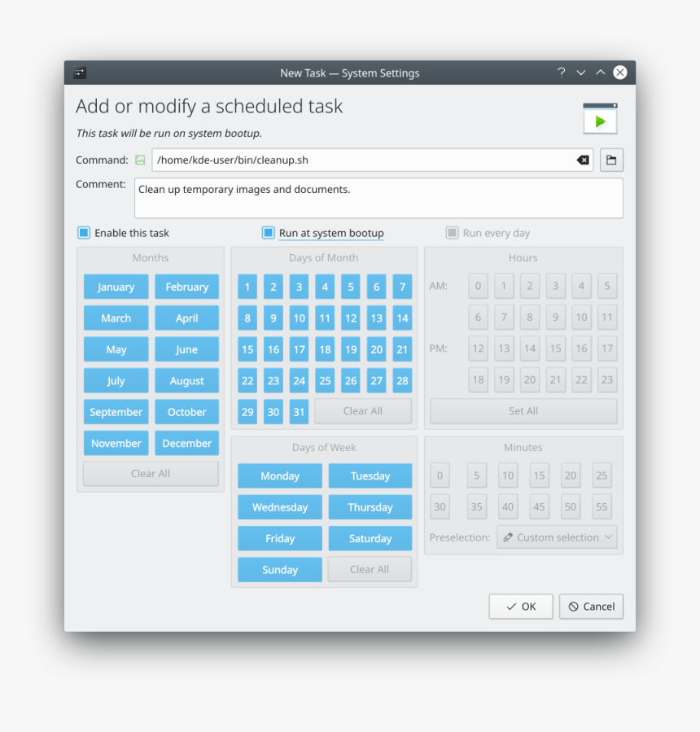
Task: Toggle the Monday weekday button
Action: click(280, 476)
